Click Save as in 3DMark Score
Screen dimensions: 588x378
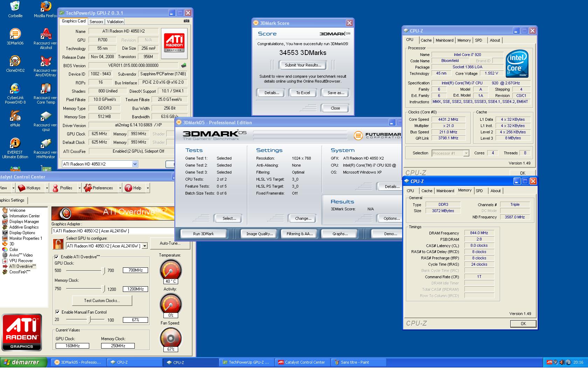(336, 93)
